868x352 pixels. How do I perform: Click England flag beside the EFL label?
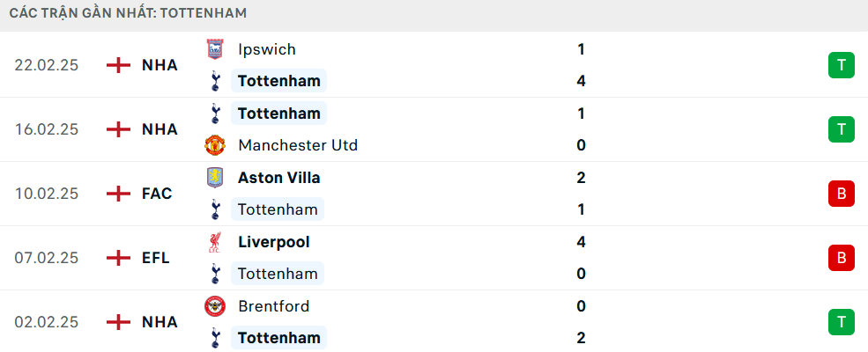click(117, 258)
